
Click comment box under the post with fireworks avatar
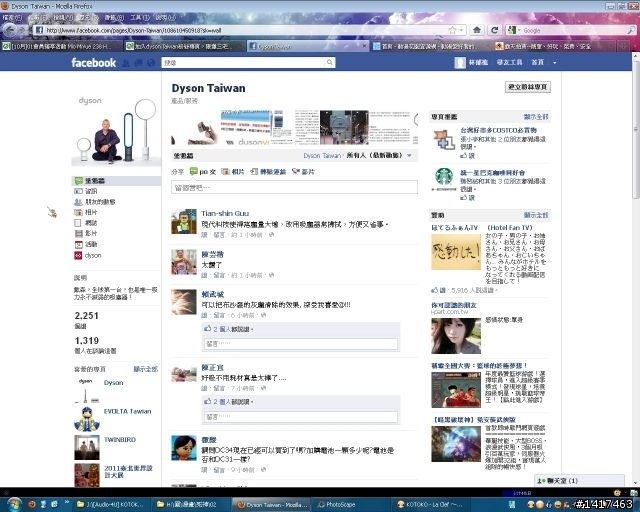pyautogui.click(x=301, y=344)
